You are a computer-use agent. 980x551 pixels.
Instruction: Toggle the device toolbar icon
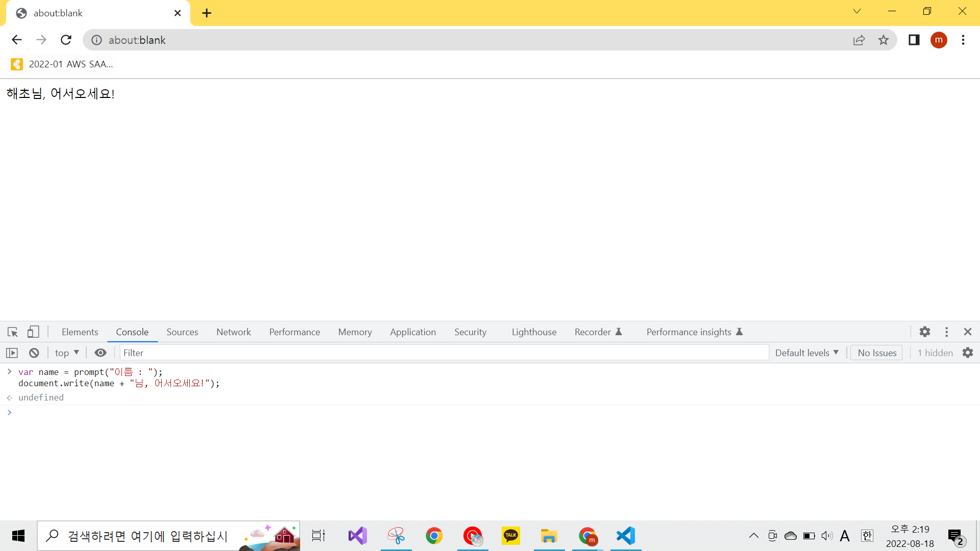point(33,332)
